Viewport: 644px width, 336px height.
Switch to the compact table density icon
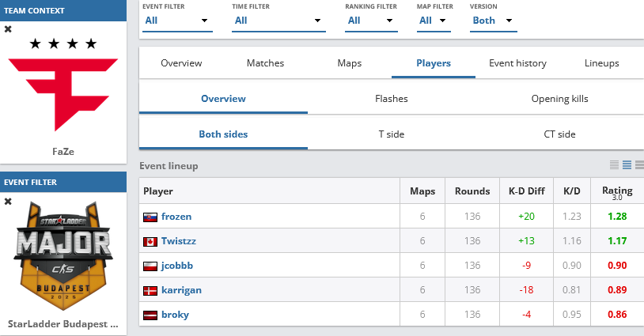(614, 165)
